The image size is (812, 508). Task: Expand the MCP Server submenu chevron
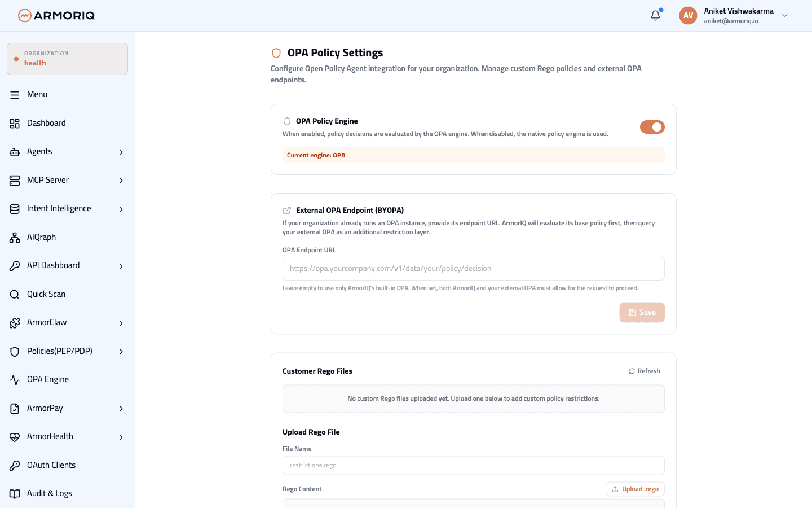pyautogui.click(x=121, y=180)
